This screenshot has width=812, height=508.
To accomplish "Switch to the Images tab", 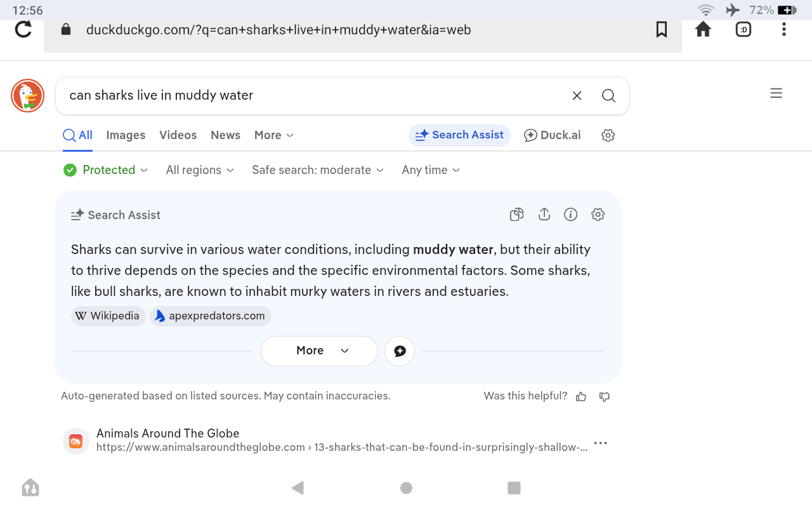I will point(126,135).
